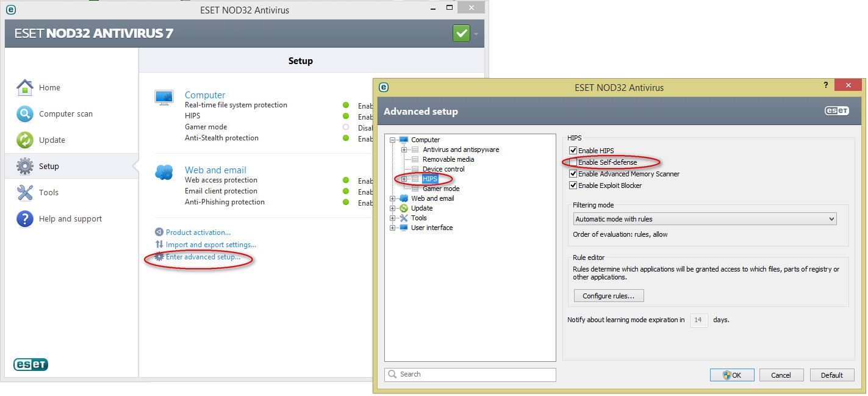
Task: Toggle the Enable HIPS checkbox
Action: point(573,151)
